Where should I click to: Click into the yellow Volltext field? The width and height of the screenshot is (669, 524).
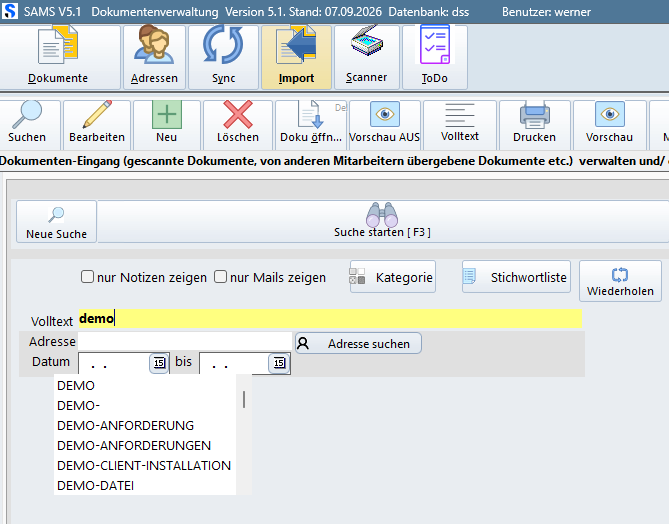(330, 319)
